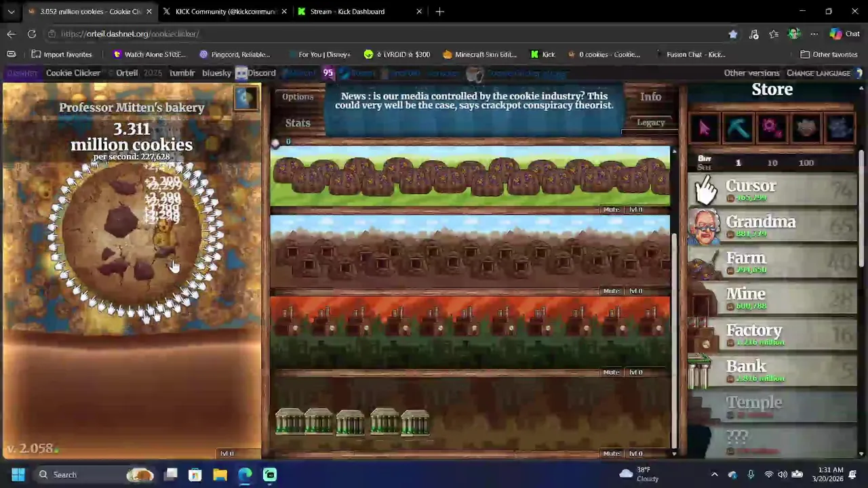868x488 pixels.
Task: Open the browser tab list dropdown arrow
Action: coord(11,12)
